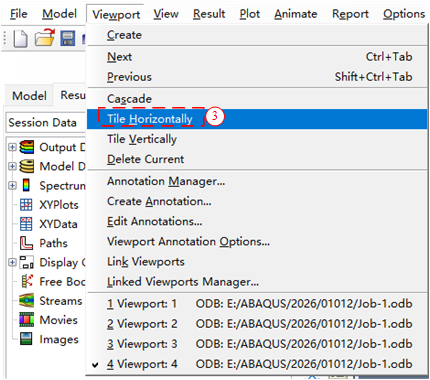Open Annotation Manager
This screenshot has height=380, width=430.
pos(257,181)
